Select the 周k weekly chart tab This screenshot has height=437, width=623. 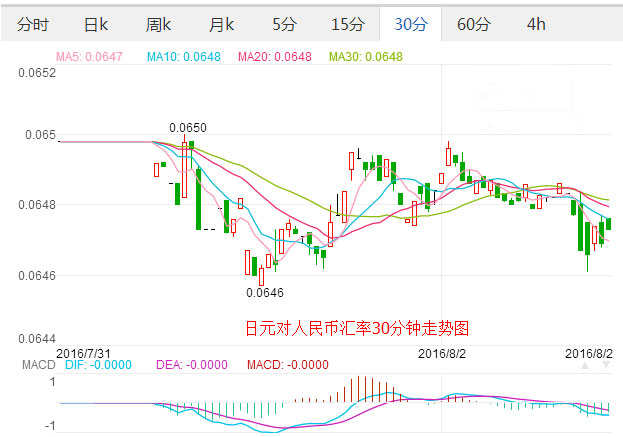[x=158, y=25]
